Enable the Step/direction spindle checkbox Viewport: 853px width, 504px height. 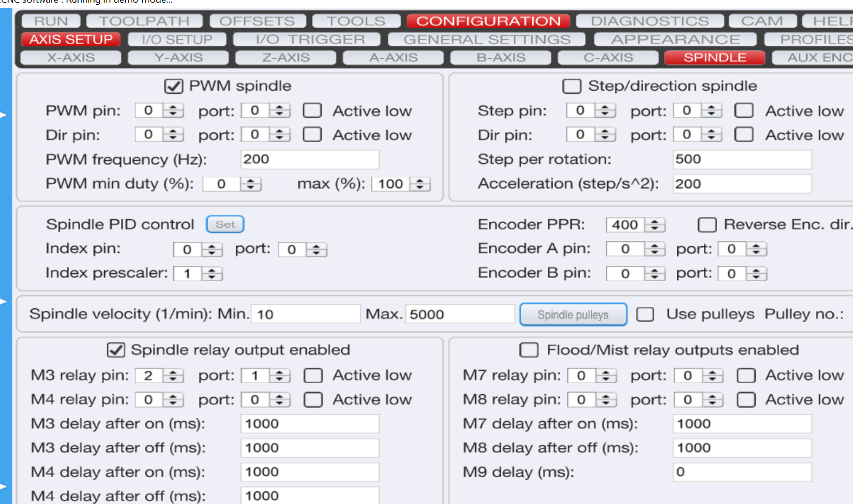pos(571,86)
